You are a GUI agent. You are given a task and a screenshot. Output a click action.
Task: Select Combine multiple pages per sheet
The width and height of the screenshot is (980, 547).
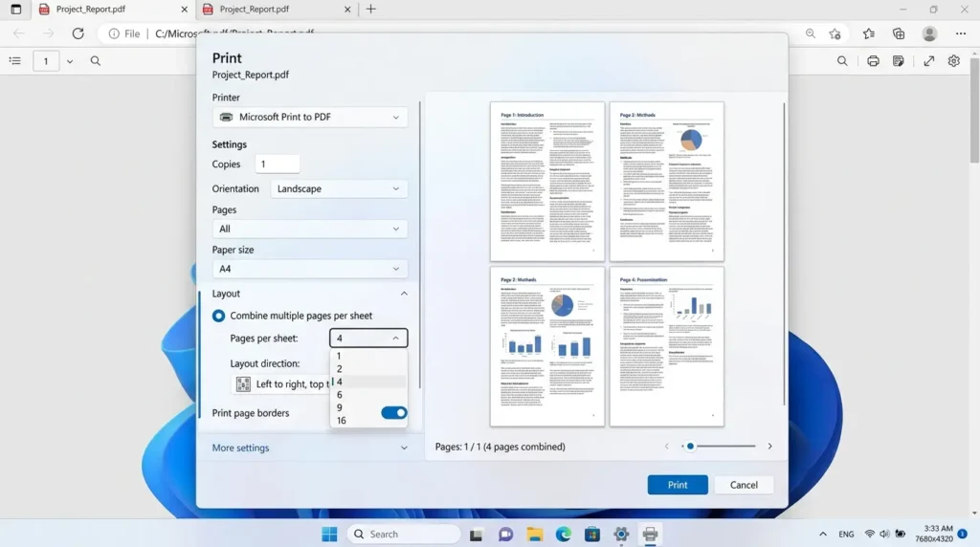pyautogui.click(x=218, y=316)
